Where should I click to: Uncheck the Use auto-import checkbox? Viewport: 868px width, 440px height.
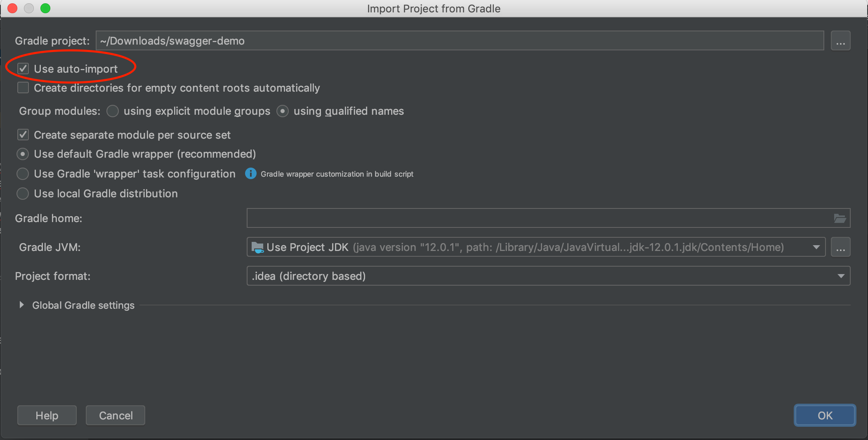click(23, 69)
